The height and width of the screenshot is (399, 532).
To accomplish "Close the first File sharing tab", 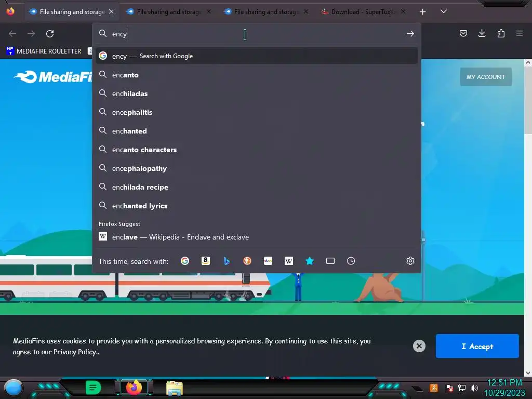I will (111, 11).
